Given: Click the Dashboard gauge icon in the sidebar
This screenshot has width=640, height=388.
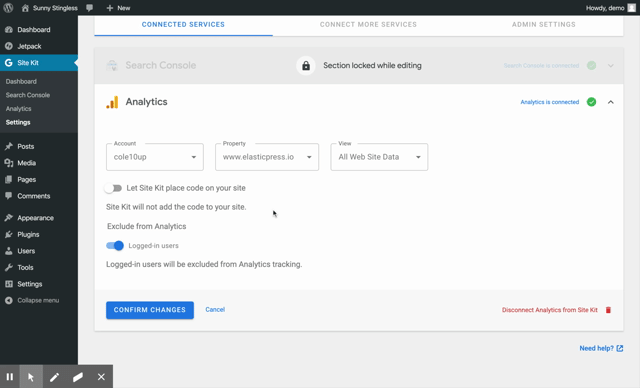Looking at the screenshot, I should [9, 30].
